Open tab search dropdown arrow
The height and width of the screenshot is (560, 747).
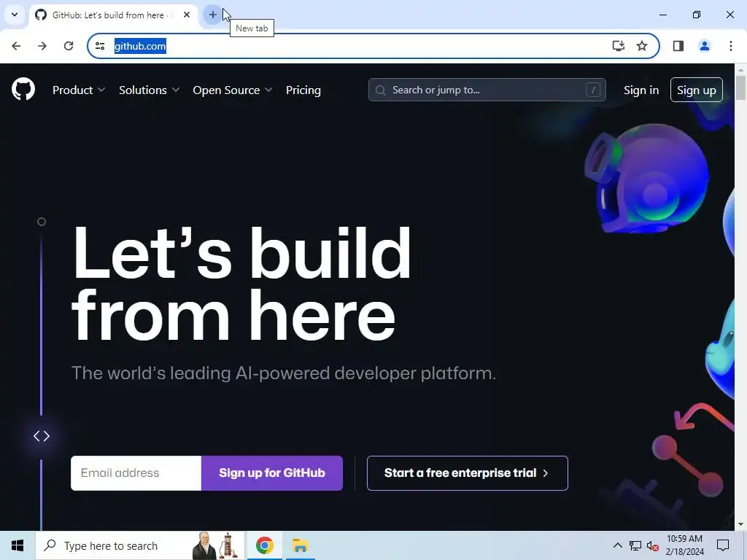[x=15, y=15]
